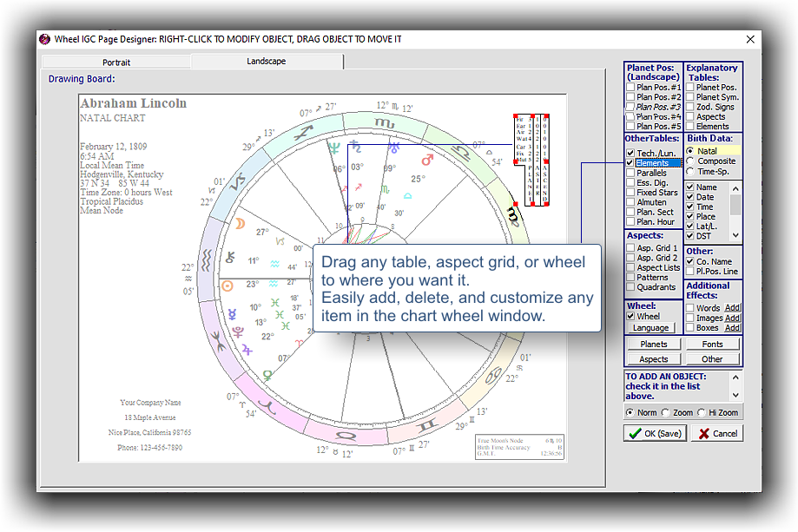This screenshot has height=532, width=798.
Task: Click the app icon in the title bar
Action: [x=44, y=39]
